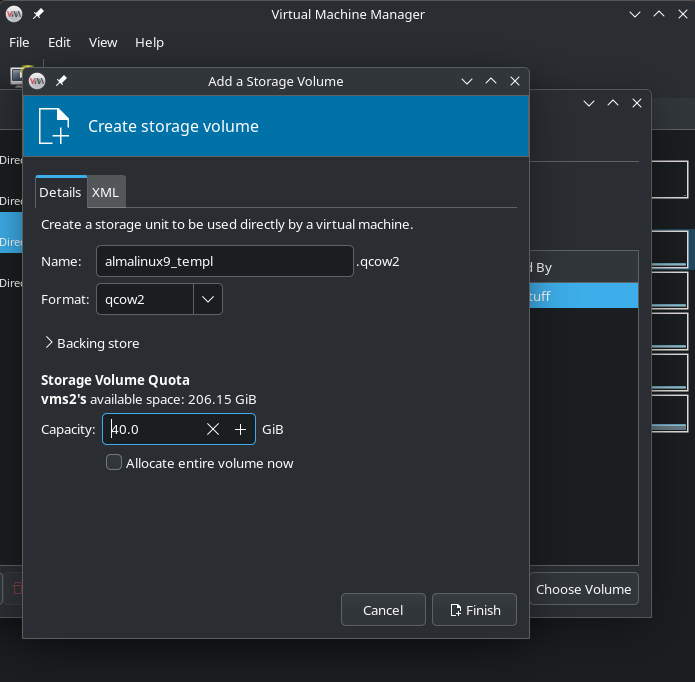Viewport: 695px width, 682px height.
Task: Click the red delete volume icon
Action: [17, 588]
